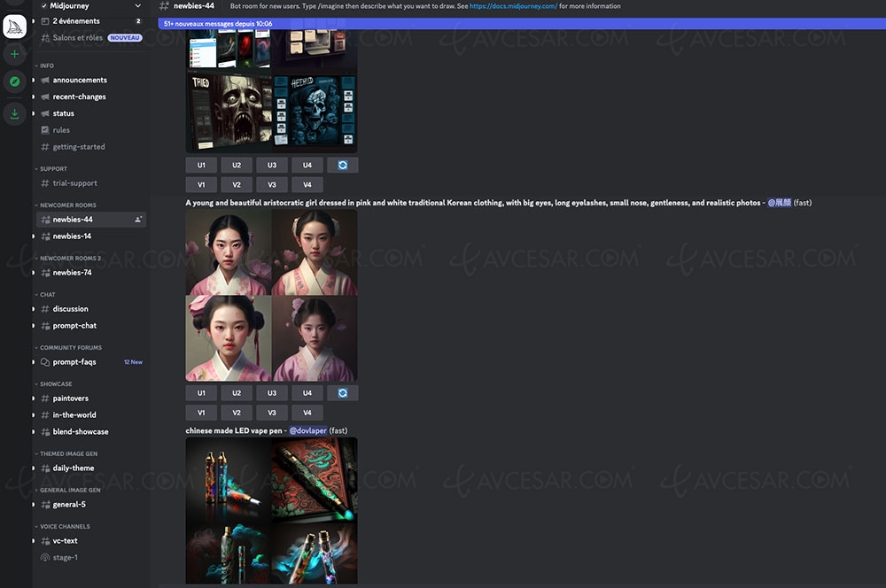Collapse the VOICE CHANNELS category
886x588 pixels.
click(64, 526)
